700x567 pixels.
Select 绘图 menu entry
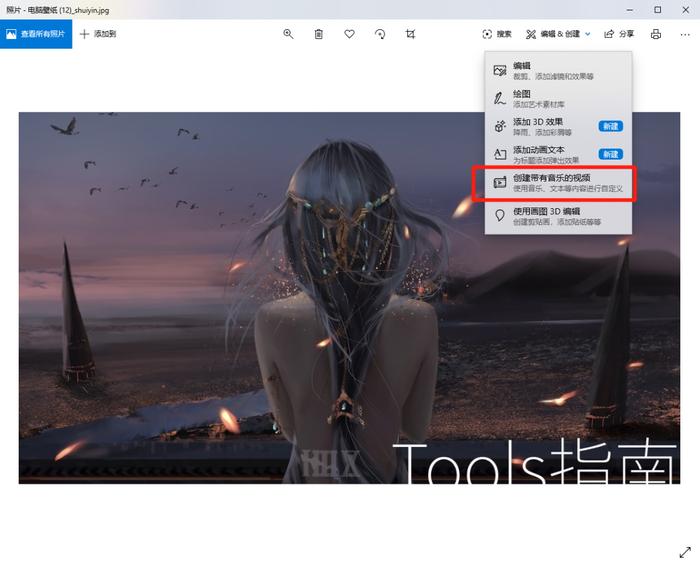(x=558, y=99)
